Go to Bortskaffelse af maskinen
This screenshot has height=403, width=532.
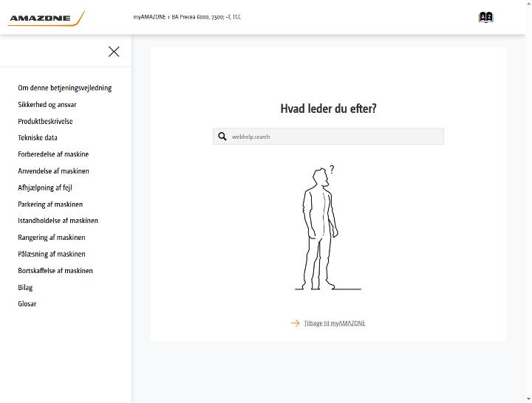click(55, 270)
